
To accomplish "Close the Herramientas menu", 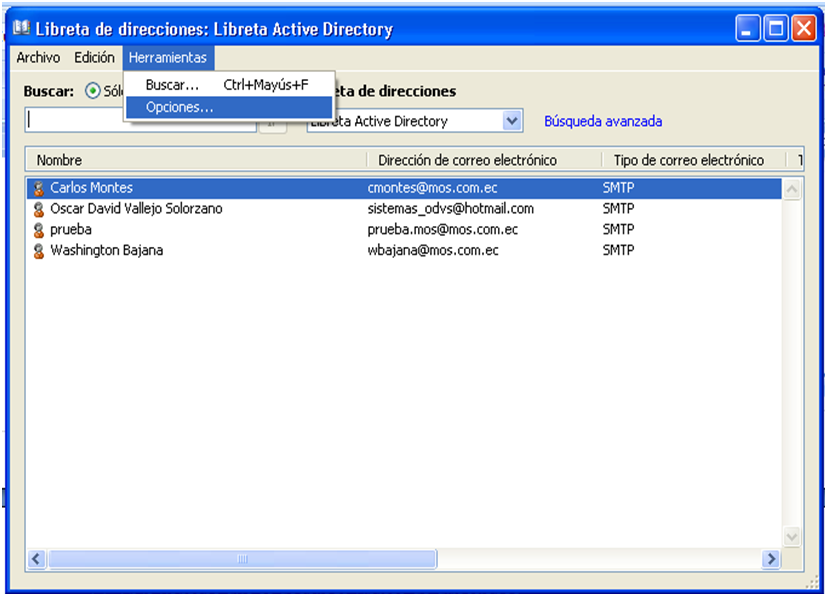I will coord(168,57).
